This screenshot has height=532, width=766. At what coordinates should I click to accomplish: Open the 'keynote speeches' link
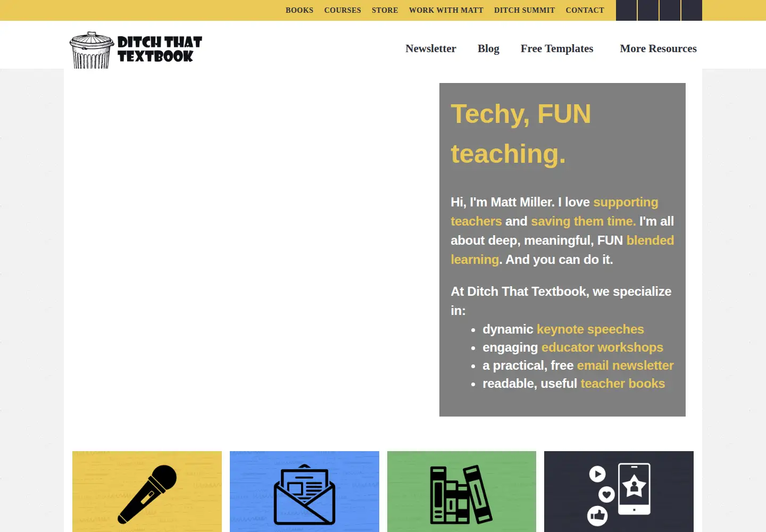click(x=590, y=329)
